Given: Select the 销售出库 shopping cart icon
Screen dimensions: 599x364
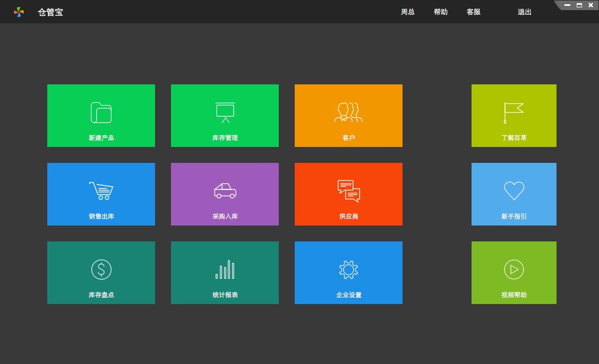Looking at the screenshot, I should click(x=101, y=190).
